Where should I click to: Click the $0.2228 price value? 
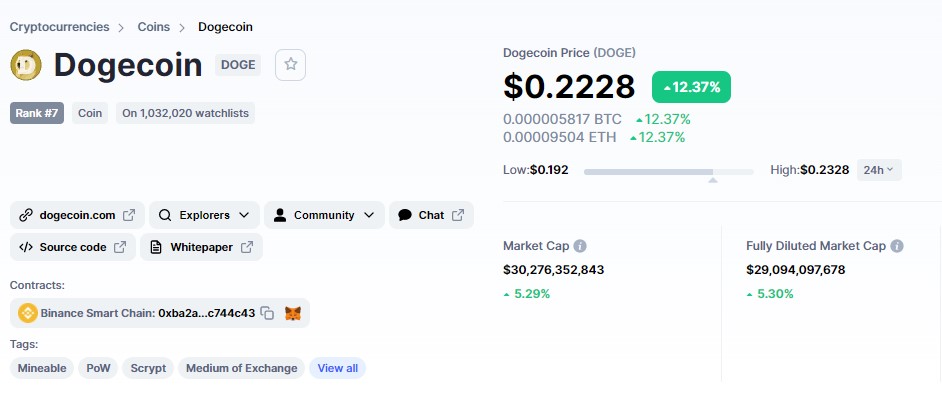click(569, 87)
